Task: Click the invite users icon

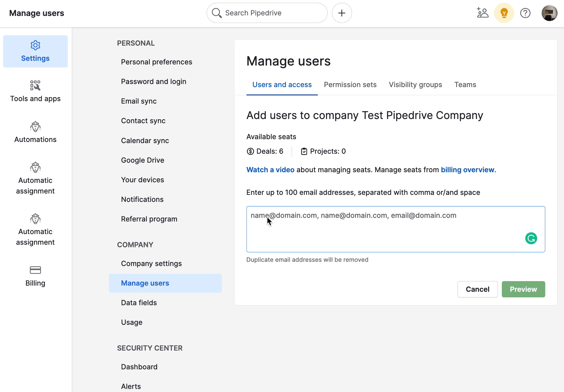Action: pos(483,13)
